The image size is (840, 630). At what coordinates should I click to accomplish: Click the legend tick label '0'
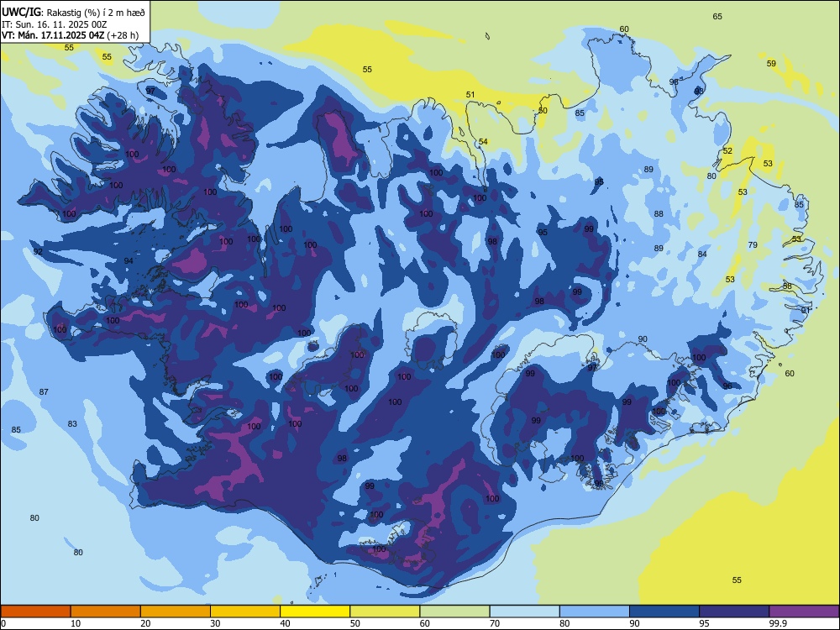pyautogui.click(x=3, y=623)
